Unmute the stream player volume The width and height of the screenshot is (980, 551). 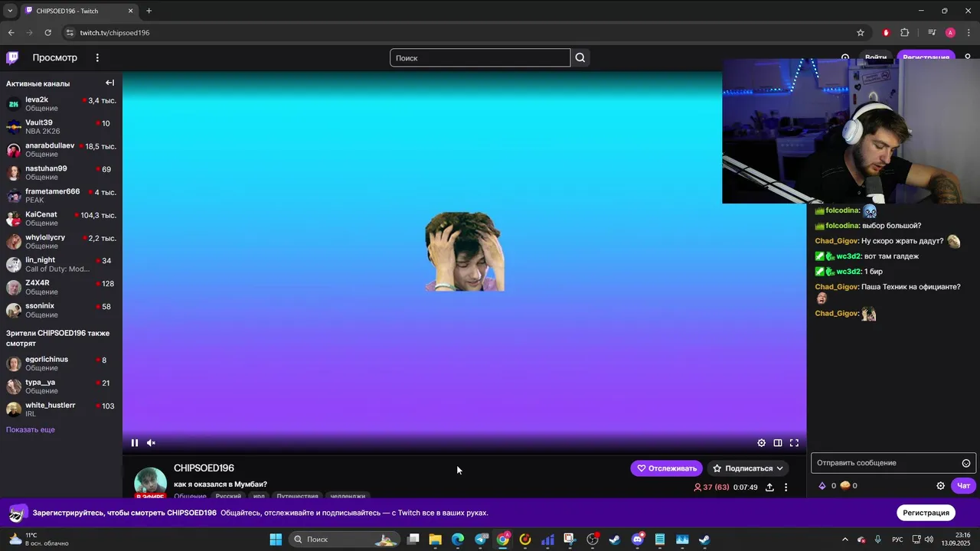[x=151, y=442]
